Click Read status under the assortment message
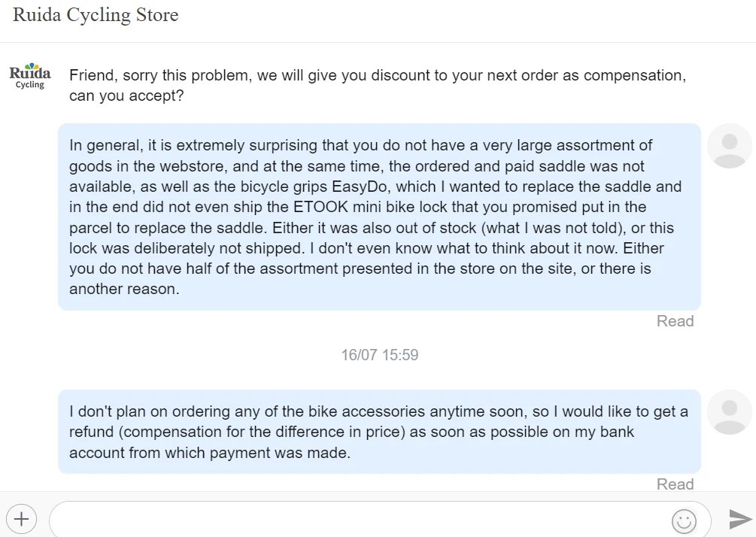 point(675,321)
